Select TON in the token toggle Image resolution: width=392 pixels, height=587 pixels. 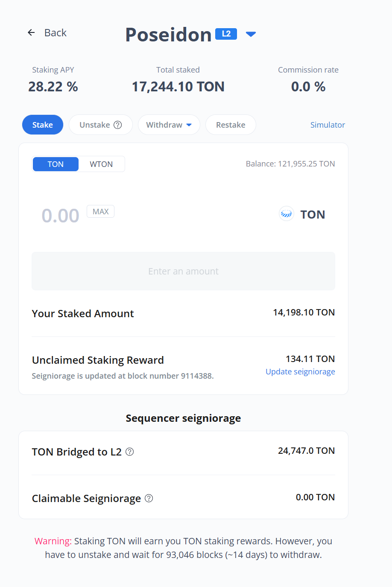pos(56,164)
